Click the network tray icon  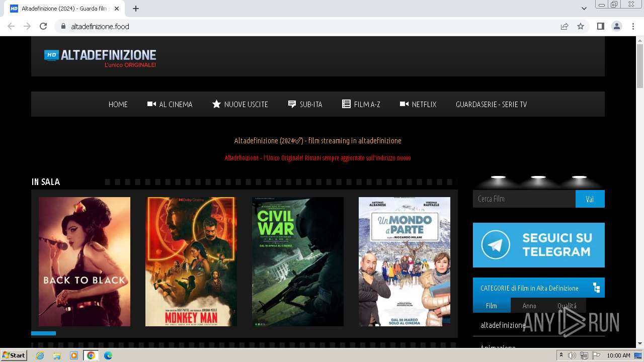click(x=584, y=355)
